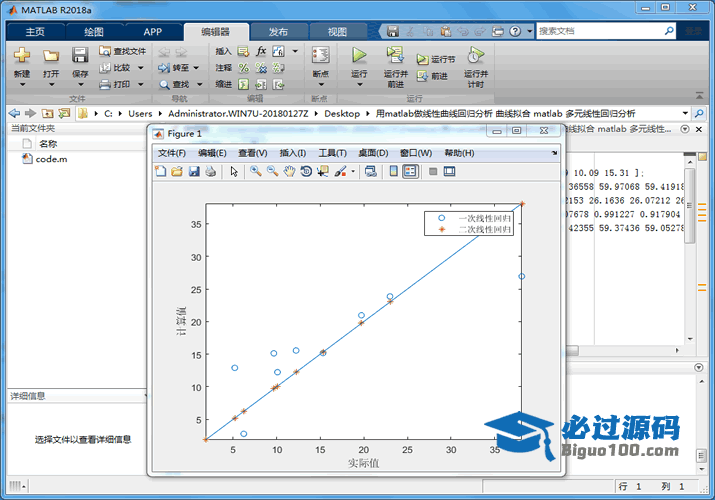This screenshot has height=500, width=715.
Task: Expand the New (新建) dropdown arrow
Action: coord(21,85)
